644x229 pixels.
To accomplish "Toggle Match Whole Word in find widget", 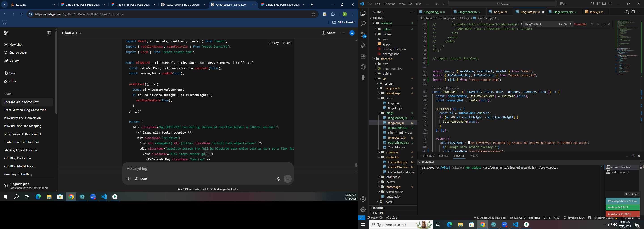I will click(565, 24).
